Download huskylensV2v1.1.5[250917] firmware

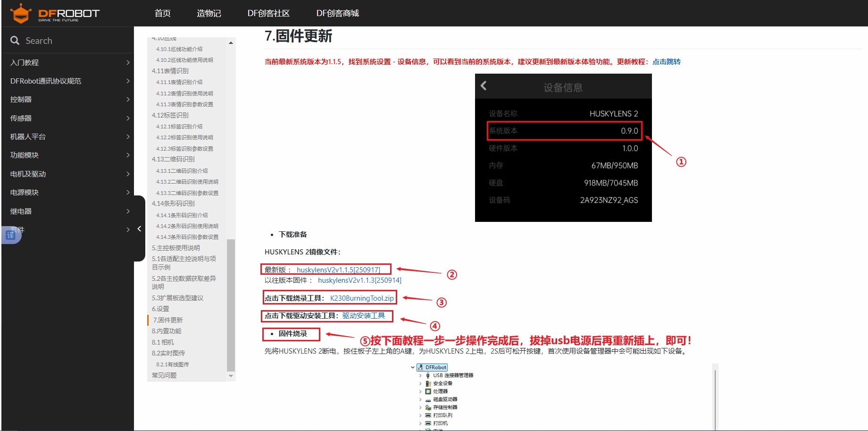(338, 270)
